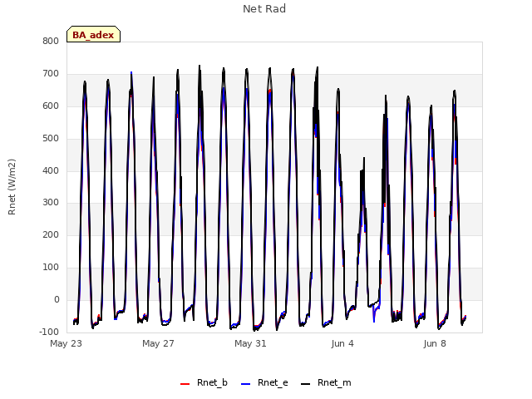532x399 pixels.
Task: Click the blue Rnet_e legend line marker
Action: pyautogui.click(x=246, y=384)
